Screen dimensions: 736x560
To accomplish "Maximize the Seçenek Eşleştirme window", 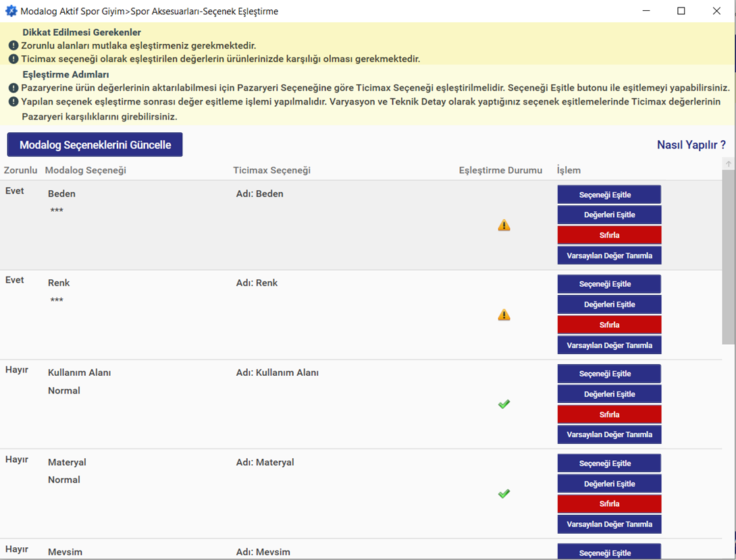I will pos(681,11).
